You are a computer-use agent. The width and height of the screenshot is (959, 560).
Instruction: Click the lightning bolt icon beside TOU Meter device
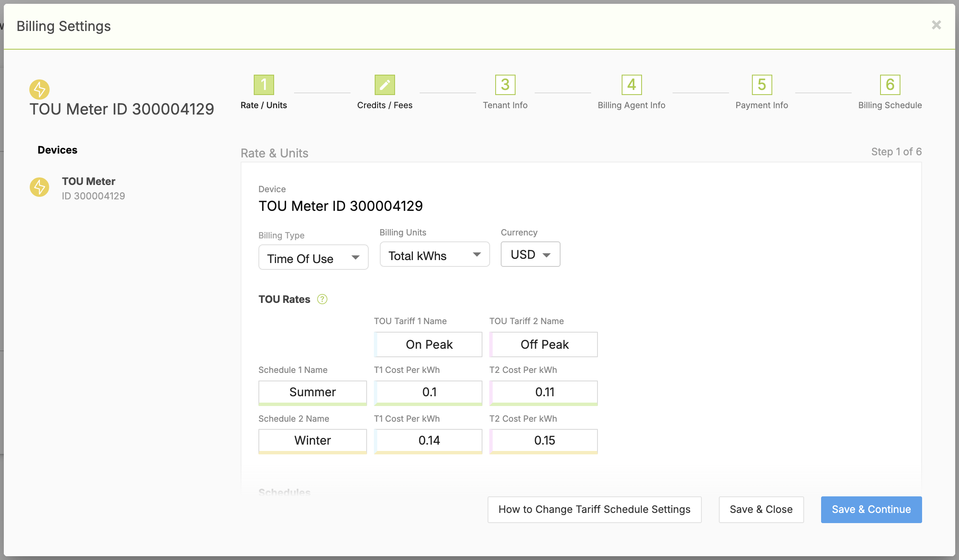(39, 187)
